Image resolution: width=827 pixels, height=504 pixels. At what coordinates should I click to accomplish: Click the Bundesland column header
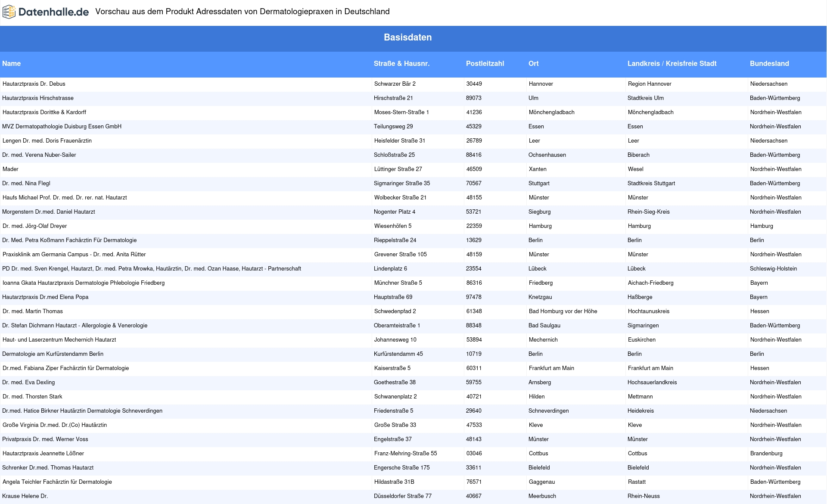pos(769,63)
